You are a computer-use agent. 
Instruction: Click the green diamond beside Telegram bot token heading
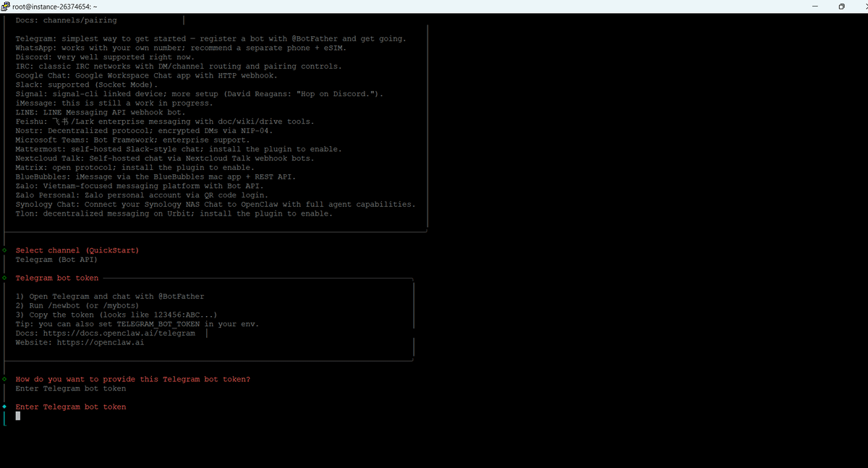coord(4,278)
